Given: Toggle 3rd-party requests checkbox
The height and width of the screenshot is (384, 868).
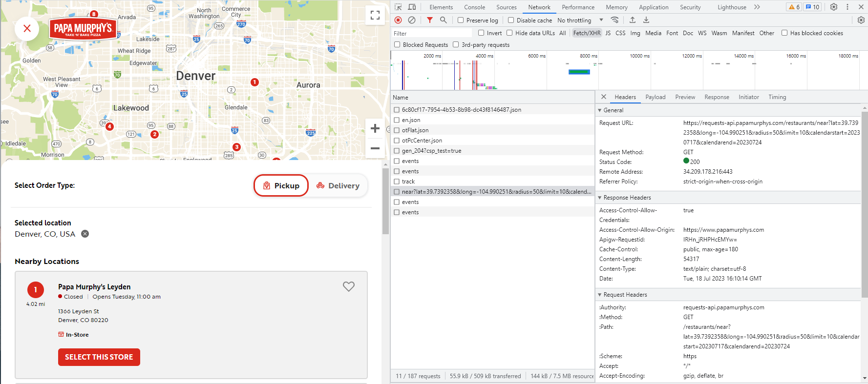Looking at the screenshot, I should [x=456, y=44].
